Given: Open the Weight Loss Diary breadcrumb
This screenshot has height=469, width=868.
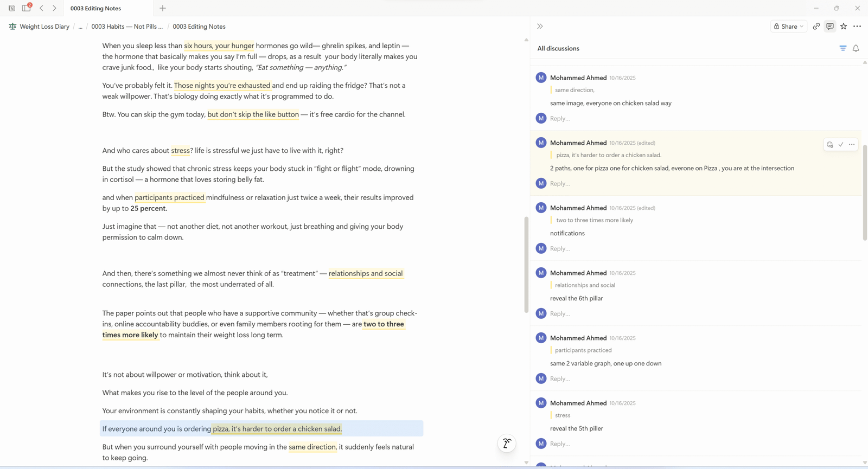Looking at the screenshot, I should tap(44, 27).
